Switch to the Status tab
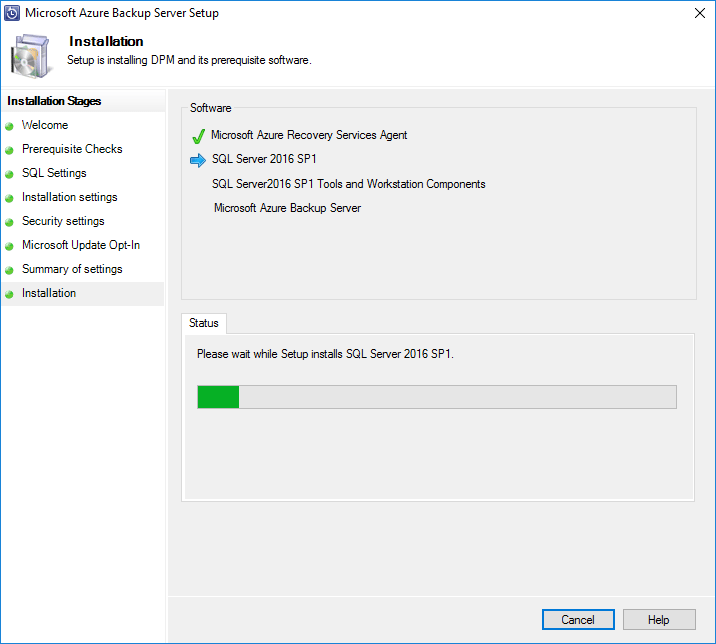This screenshot has height=644, width=716. point(204,323)
